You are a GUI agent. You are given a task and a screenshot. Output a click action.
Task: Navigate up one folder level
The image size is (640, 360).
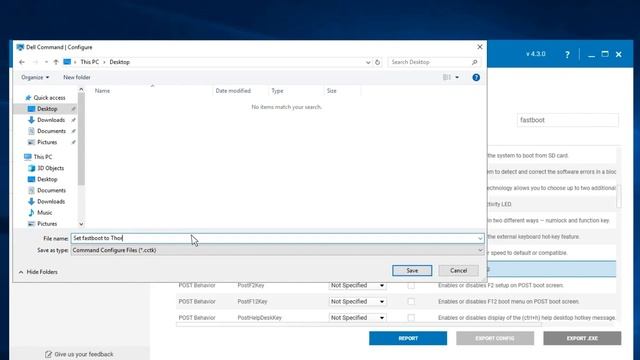56,62
